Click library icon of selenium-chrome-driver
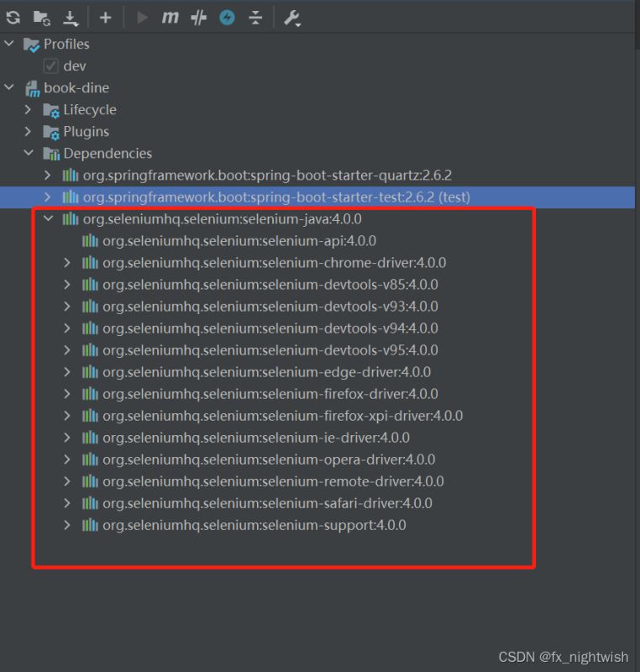 90,263
